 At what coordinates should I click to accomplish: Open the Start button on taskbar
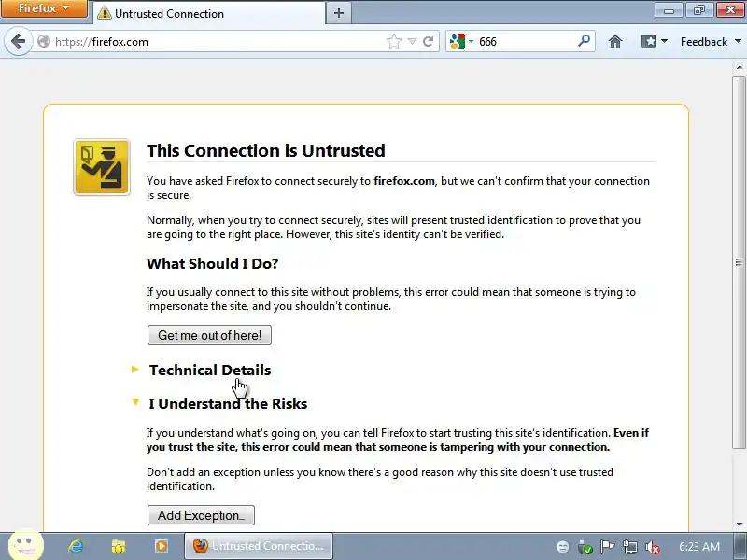(26, 545)
